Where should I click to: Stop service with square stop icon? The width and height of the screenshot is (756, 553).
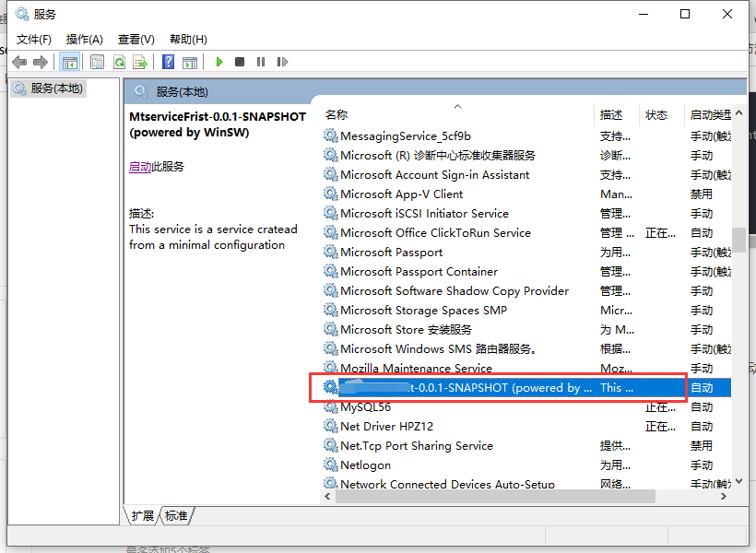coord(240,62)
